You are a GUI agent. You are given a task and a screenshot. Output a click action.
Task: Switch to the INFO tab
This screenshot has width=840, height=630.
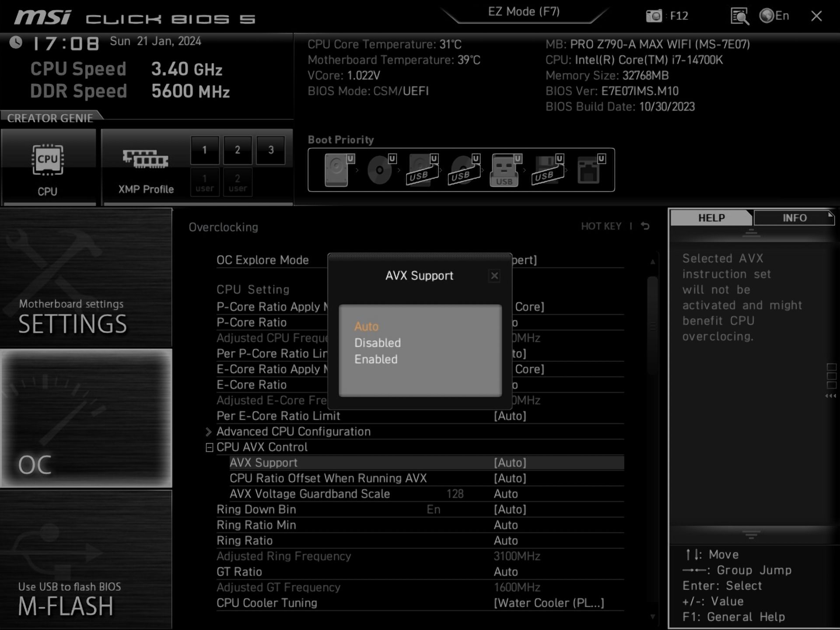click(x=794, y=218)
